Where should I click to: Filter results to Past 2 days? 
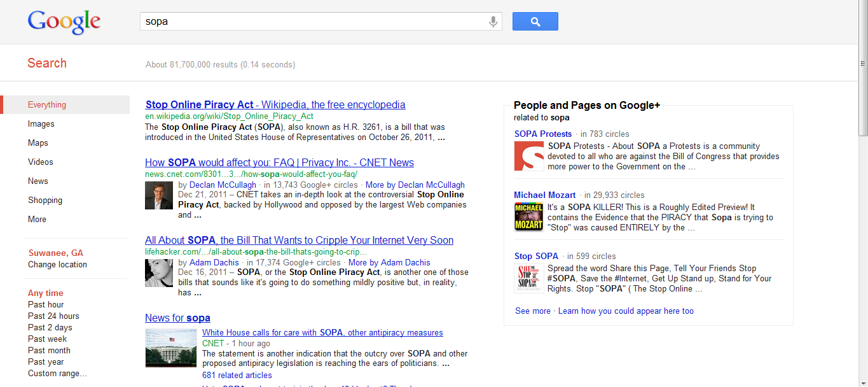point(50,328)
